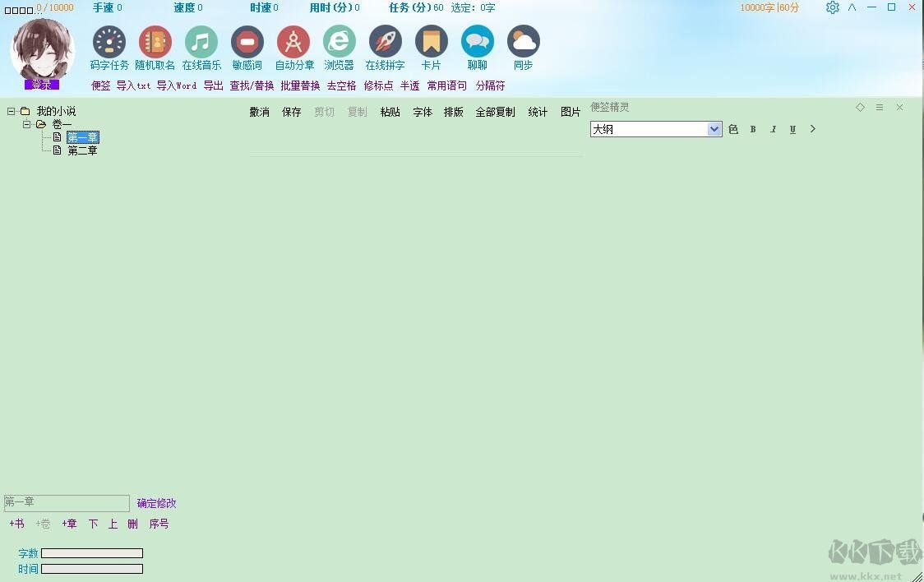Open the built-in 浏览器 browser

[339, 41]
